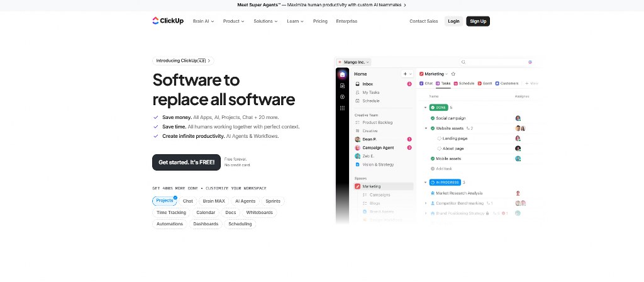Open the apps grid icon in the black sidebar

tap(343, 108)
